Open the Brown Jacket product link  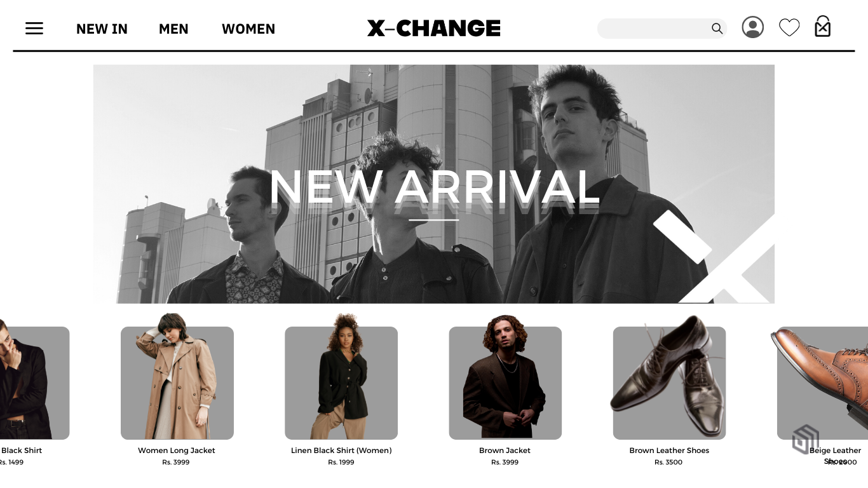point(505,451)
